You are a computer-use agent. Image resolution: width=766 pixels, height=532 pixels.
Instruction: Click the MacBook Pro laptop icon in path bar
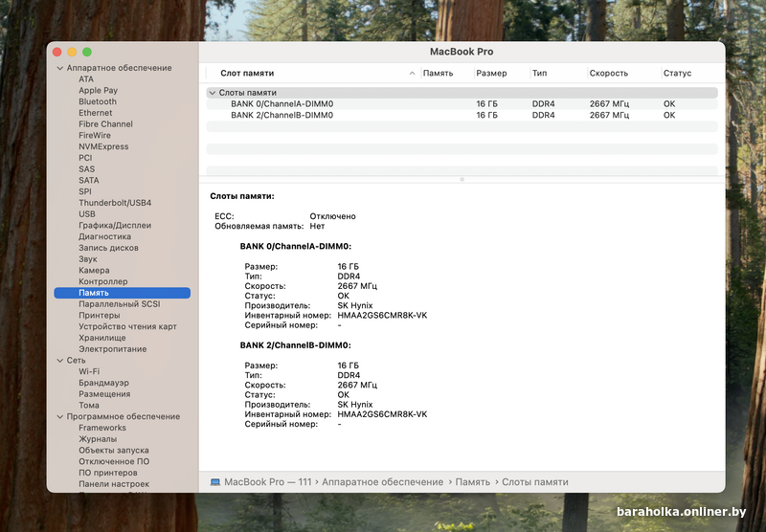tap(215, 482)
